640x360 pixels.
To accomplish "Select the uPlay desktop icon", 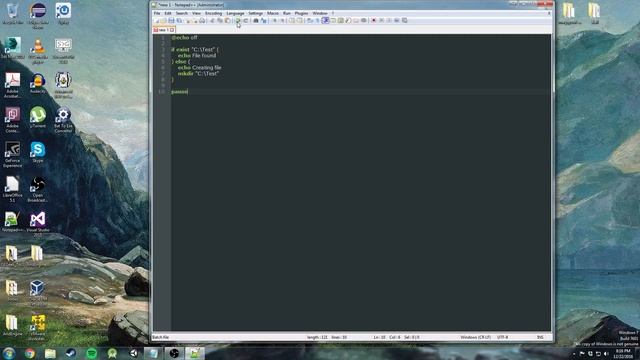I will [63, 13].
